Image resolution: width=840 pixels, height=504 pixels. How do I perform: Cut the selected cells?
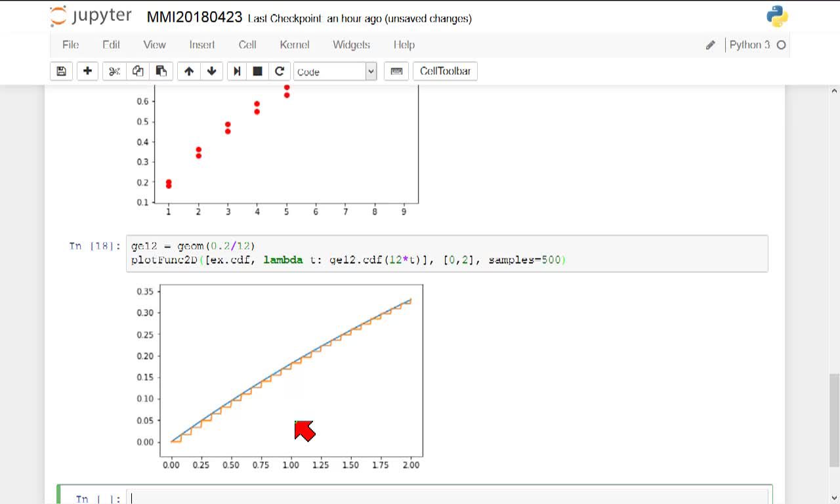(114, 71)
